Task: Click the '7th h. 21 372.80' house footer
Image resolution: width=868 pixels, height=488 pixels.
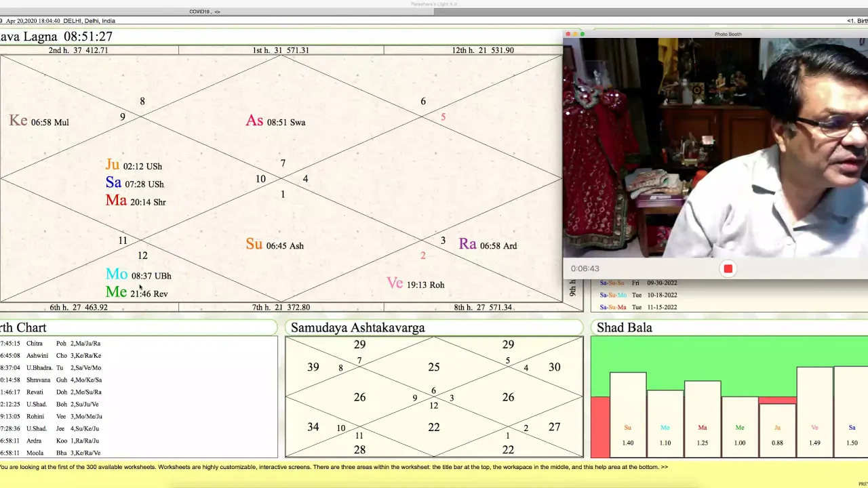Action: click(281, 308)
